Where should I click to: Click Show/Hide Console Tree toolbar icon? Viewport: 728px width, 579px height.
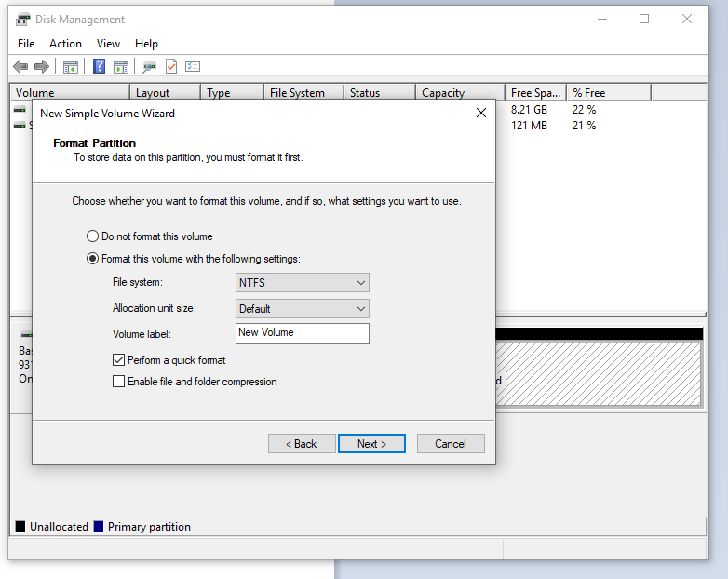[71, 67]
